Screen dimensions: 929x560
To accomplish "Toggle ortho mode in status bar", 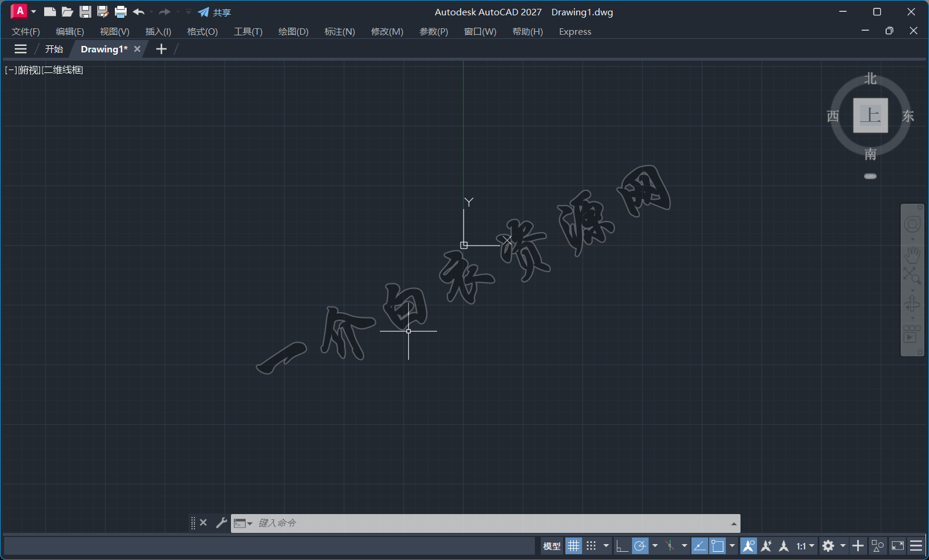I will pos(621,546).
